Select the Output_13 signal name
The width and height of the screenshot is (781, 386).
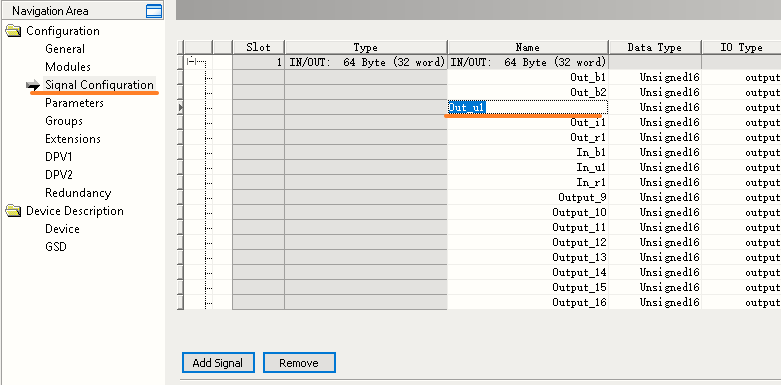point(579,257)
